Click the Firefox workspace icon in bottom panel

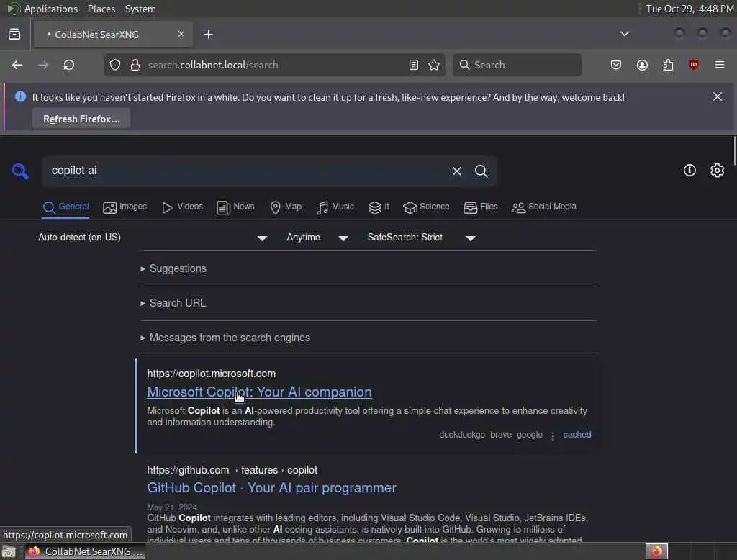pos(656,551)
